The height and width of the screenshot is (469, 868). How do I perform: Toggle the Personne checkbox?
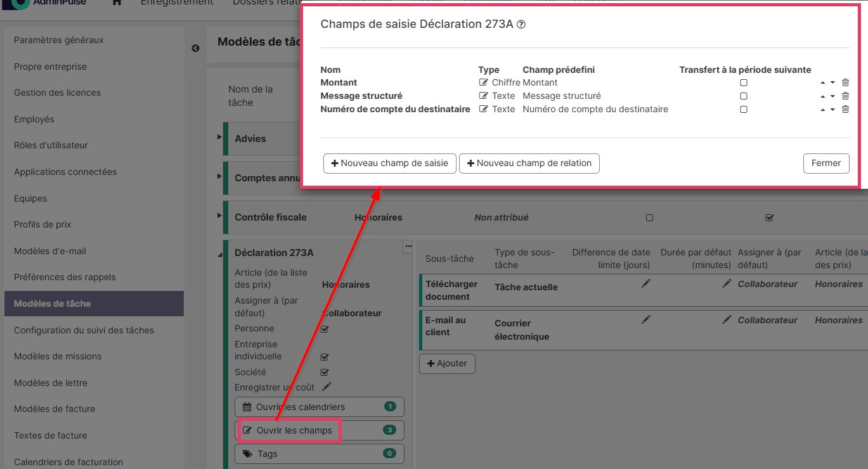point(325,329)
